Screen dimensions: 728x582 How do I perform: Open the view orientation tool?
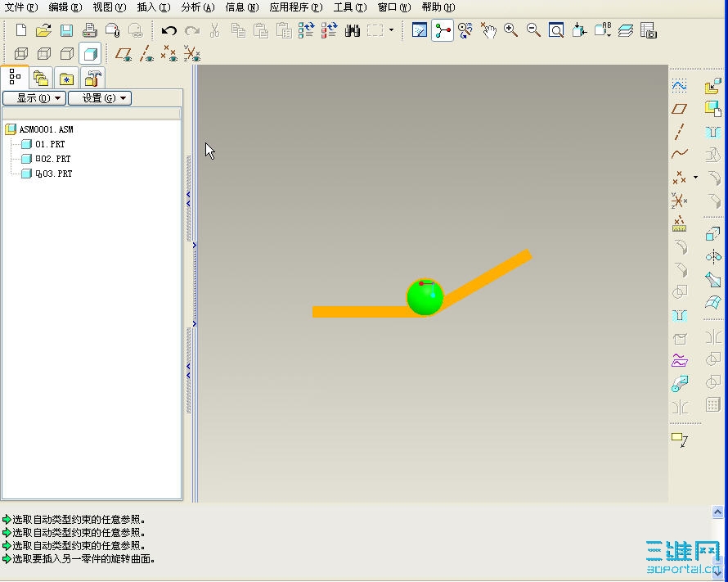pyautogui.click(x=579, y=30)
